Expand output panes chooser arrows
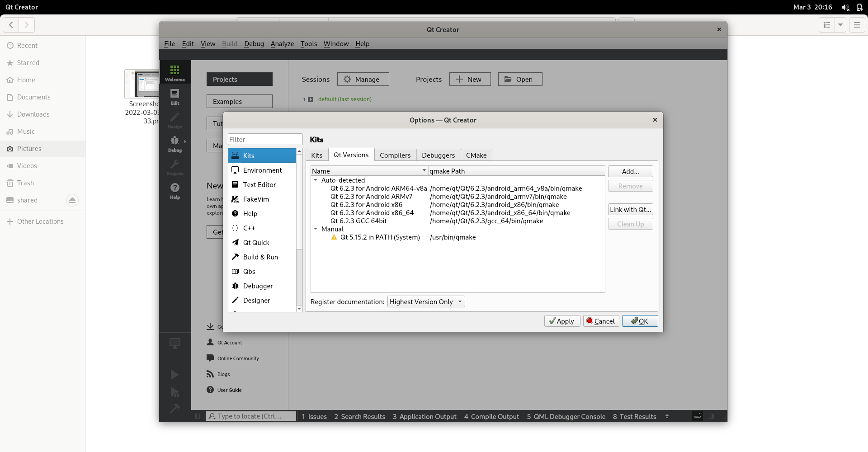Viewport: 868px width, 452px height. (667, 416)
